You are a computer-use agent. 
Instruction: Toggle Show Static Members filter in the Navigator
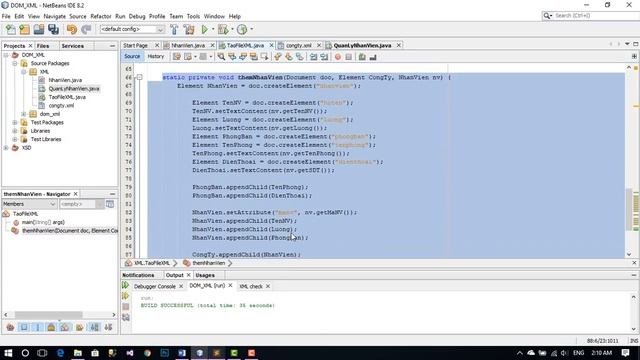[38, 327]
